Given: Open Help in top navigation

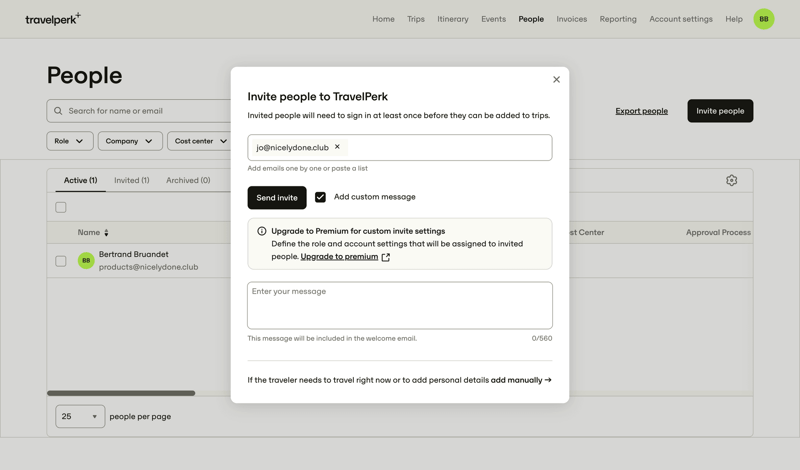Looking at the screenshot, I should point(734,19).
